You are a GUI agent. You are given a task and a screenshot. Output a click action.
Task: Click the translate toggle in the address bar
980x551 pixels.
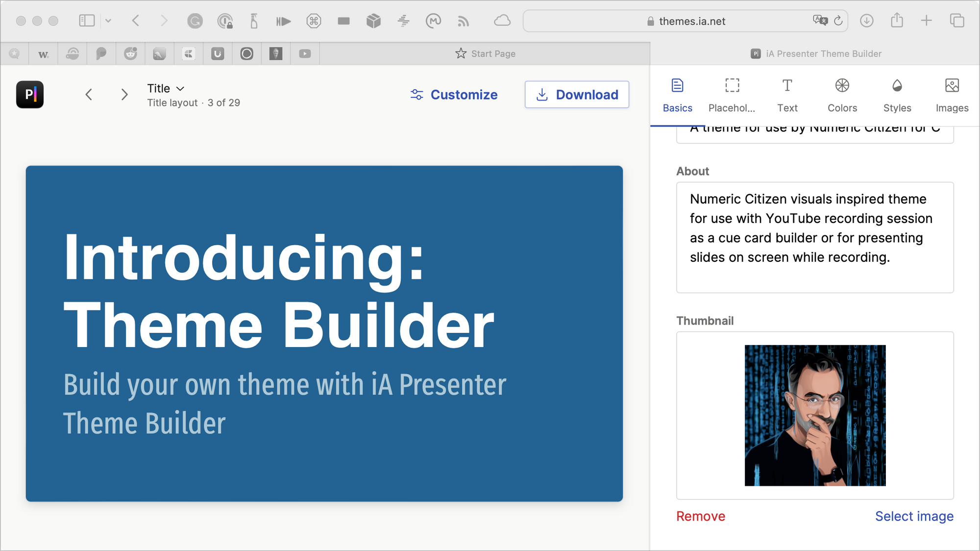pos(820,21)
